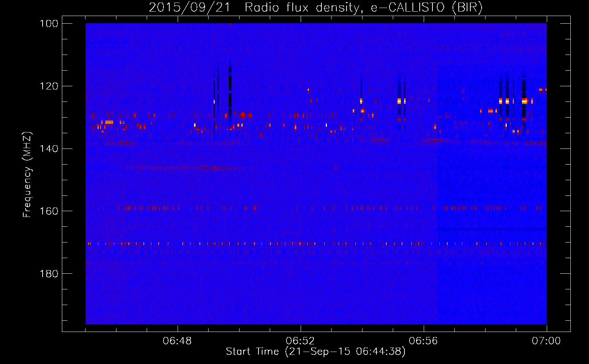Click the '06:48' time tick label

click(x=177, y=341)
